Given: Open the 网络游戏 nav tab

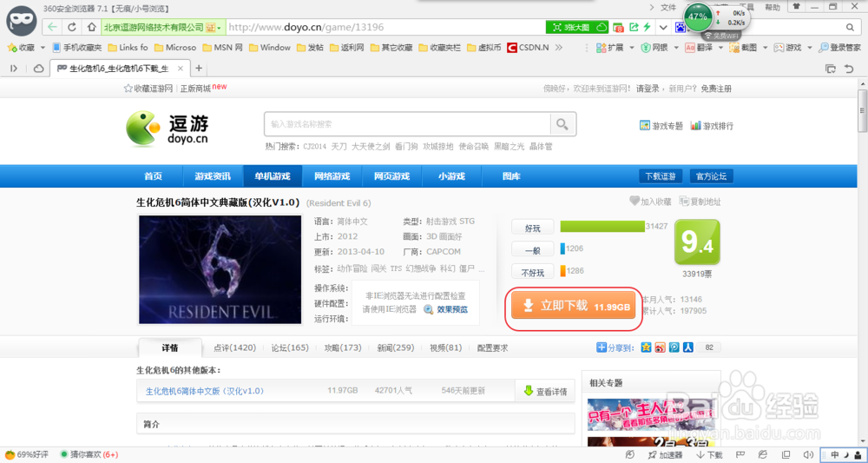Looking at the screenshot, I should coord(332,176).
